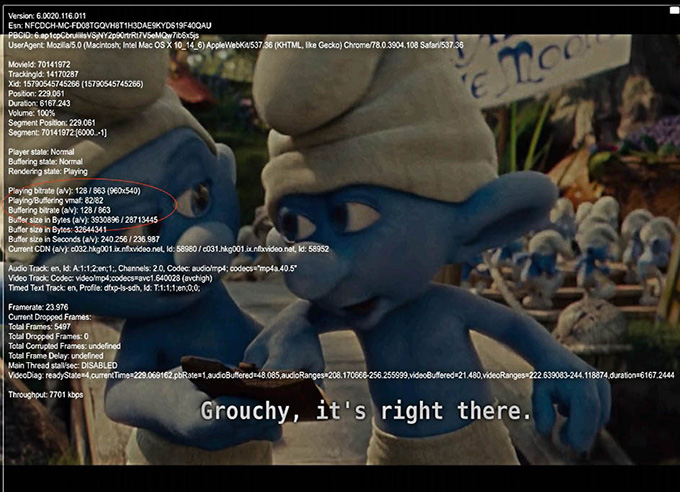The width and height of the screenshot is (680, 492).
Task: Select the Xid: 15790545745266 line
Action: [x=75, y=84]
